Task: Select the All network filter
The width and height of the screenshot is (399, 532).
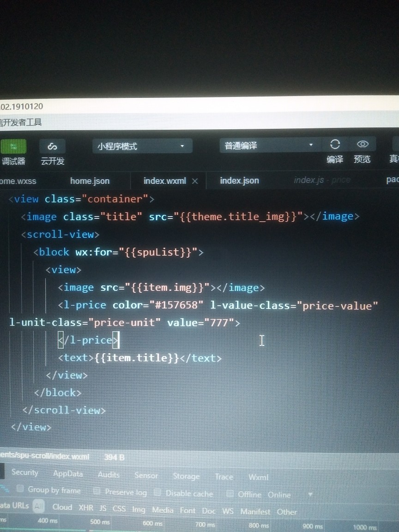Action: click(x=39, y=506)
